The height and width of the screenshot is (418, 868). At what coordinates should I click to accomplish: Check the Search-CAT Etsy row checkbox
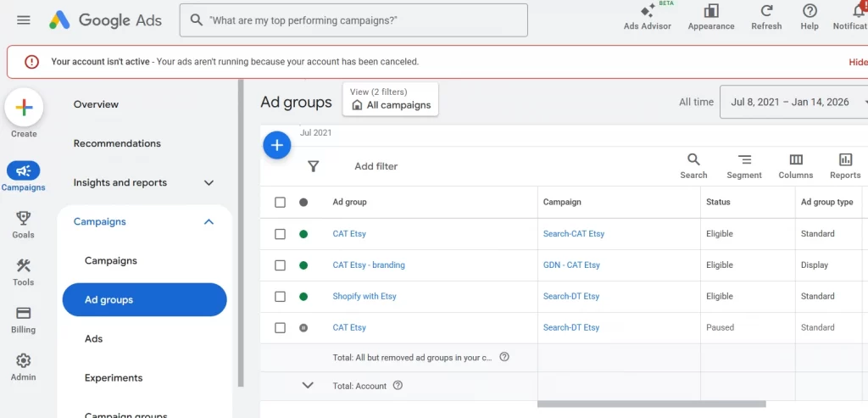[280, 234]
